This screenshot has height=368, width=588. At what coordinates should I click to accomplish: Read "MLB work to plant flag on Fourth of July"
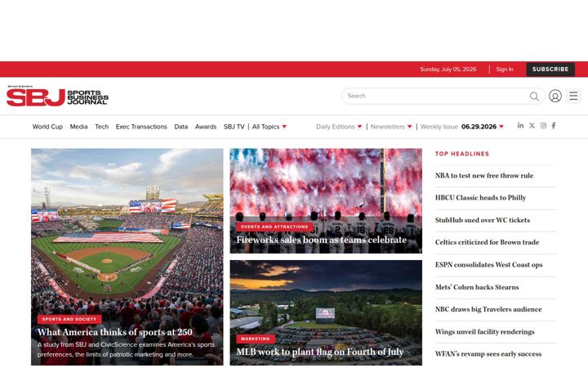320,352
